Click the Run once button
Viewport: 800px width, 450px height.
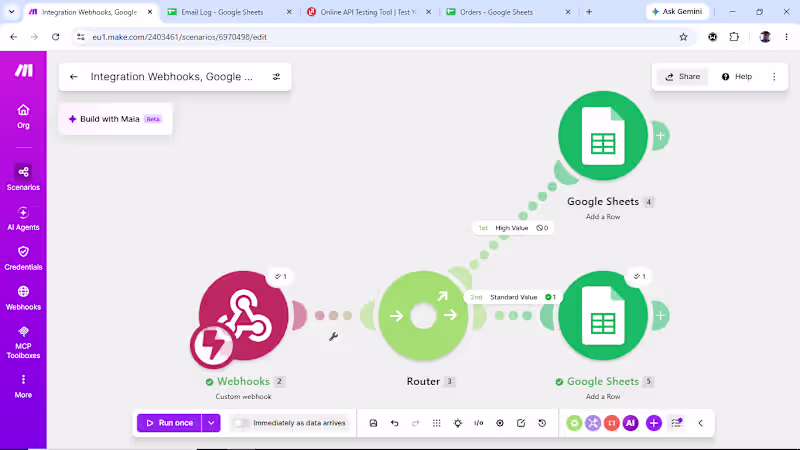click(x=169, y=423)
